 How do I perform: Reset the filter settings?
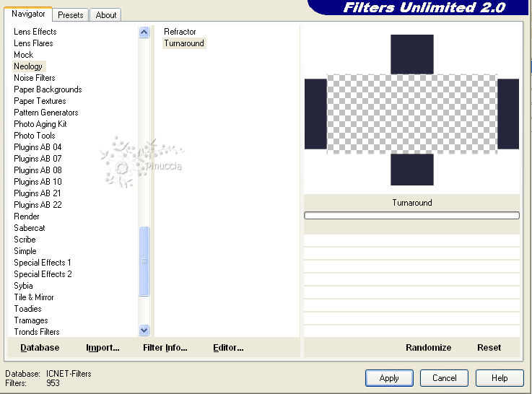point(489,348)
